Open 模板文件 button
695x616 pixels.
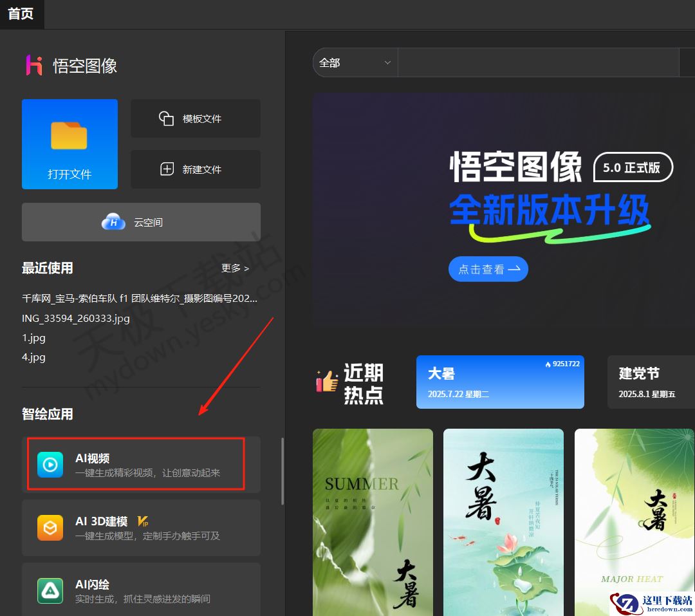click(x=196, y=118)
